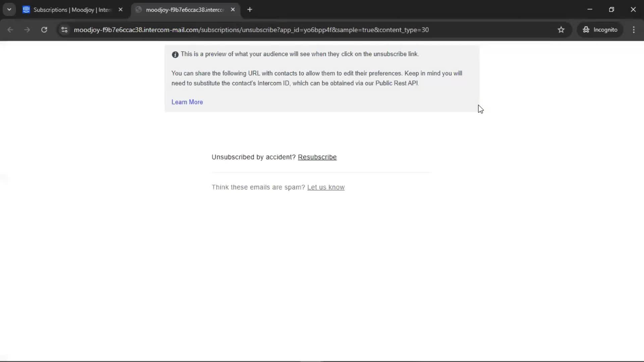The width and height of the screenshot is (644, 362).
Task: Open the Learn More link
Action: pos(187,102)
